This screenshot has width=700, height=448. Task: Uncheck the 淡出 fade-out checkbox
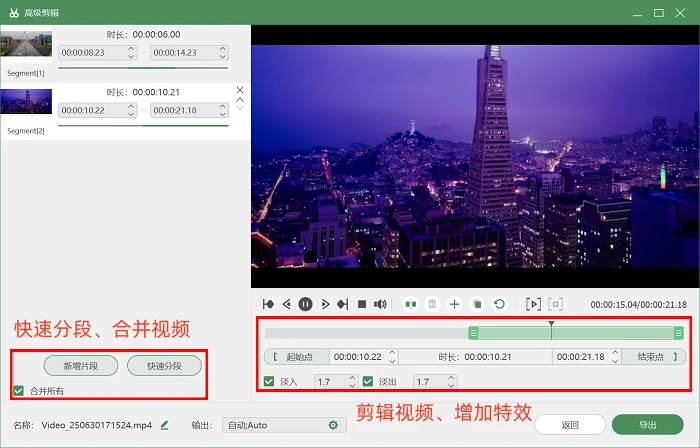(368, 382)
